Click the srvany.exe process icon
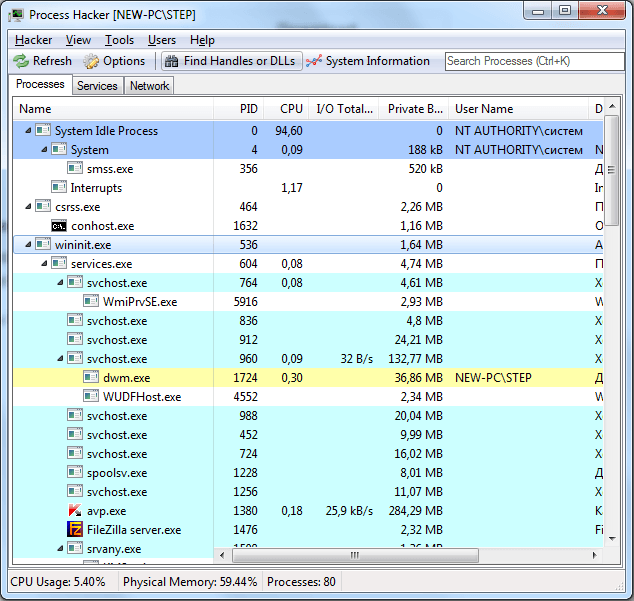The width and height of the screenshot is (634, 601). click(75, 548)
